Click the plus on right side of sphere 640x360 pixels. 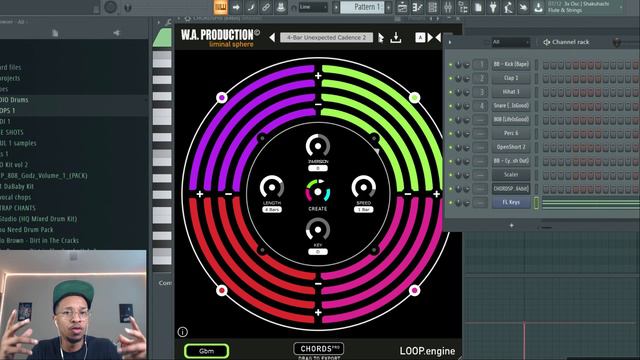(436, 194)
